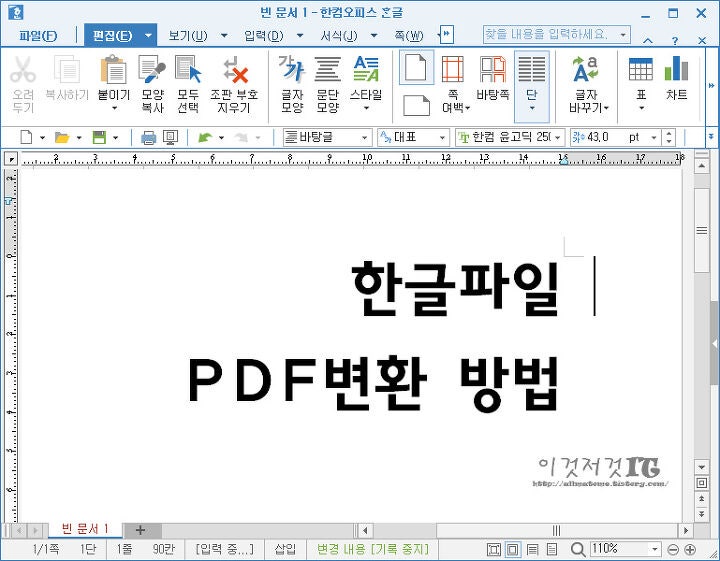Open the font size unit pt dropdown

click(654, 137)
